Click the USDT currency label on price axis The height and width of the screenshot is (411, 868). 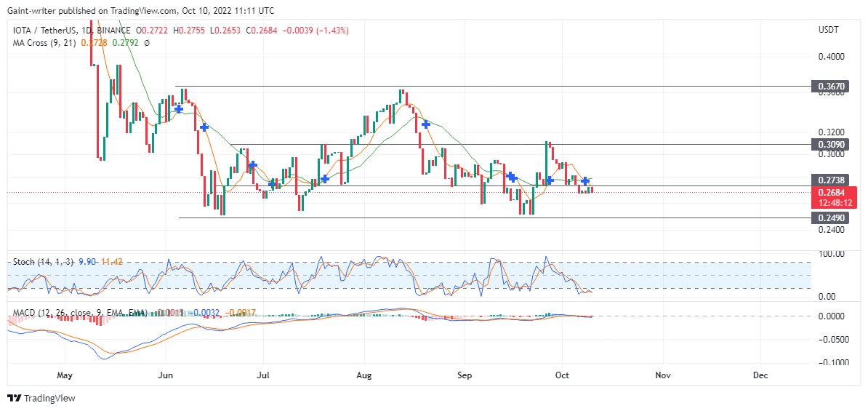(x=828, y=31)
